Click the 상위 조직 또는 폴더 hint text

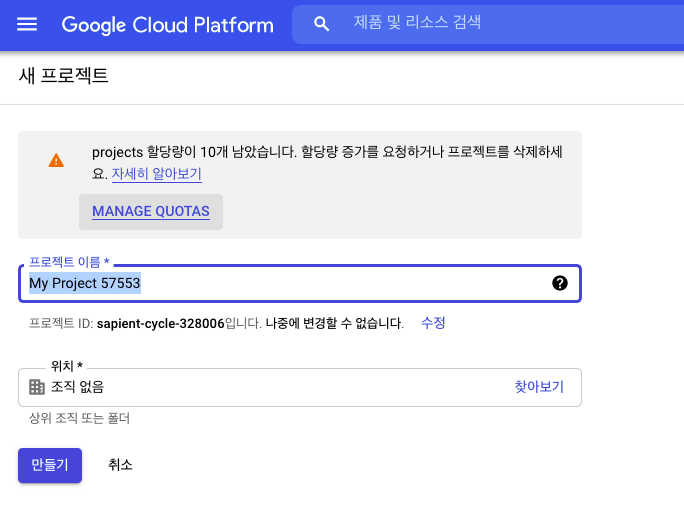79,418
